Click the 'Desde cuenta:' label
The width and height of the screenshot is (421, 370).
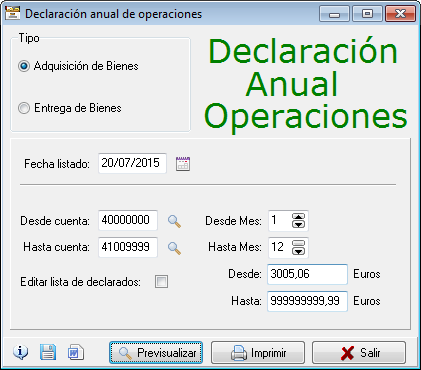pyautogui.click(x=55, y=221)
